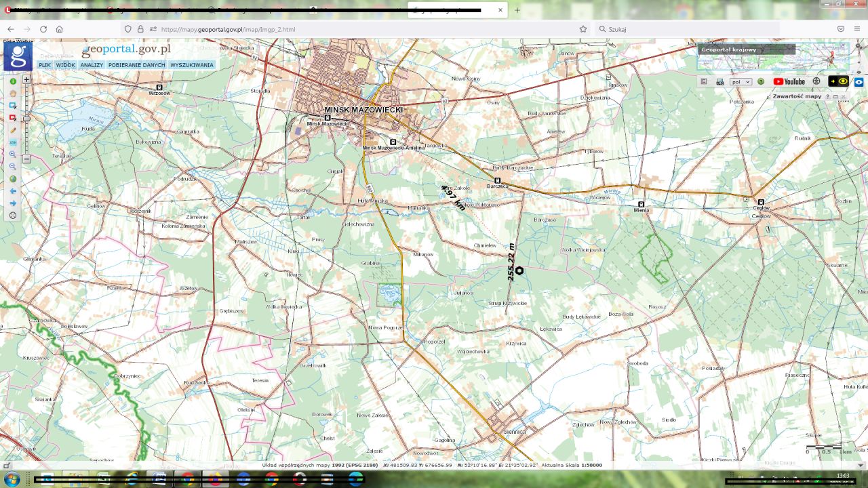The height and width of the screenshot is (488, 868).
Task: Choose the magnifier zoom-out tool
Action: tap(13, 167)
